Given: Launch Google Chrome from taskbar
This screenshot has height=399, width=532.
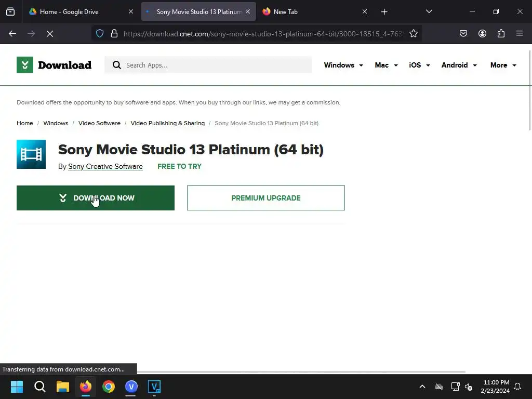Looking at the screenshot, I should coord(109,387).
